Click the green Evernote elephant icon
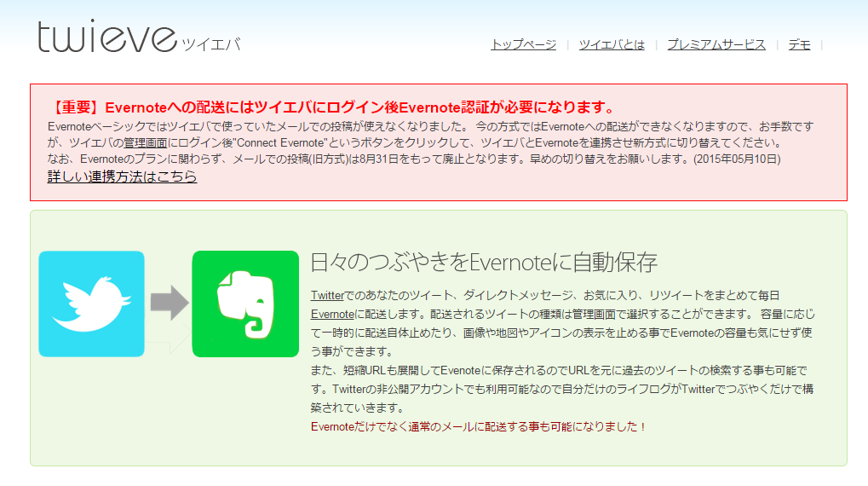This screenshot has width=868, height=486. (245, 304)
